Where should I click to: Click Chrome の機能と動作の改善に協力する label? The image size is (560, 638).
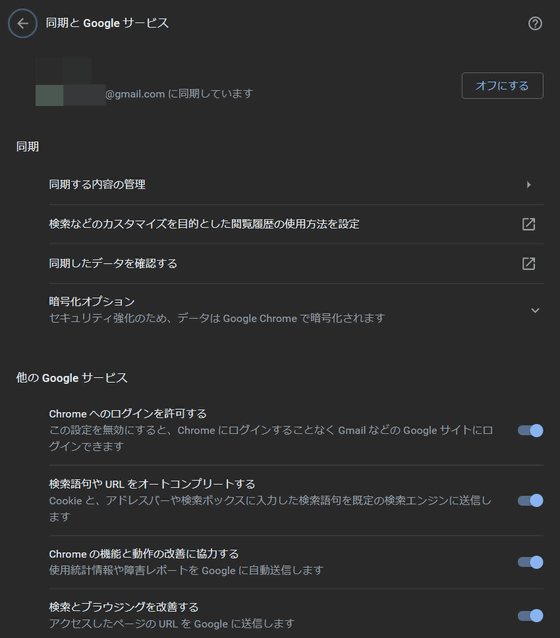(x=144, y=554)
